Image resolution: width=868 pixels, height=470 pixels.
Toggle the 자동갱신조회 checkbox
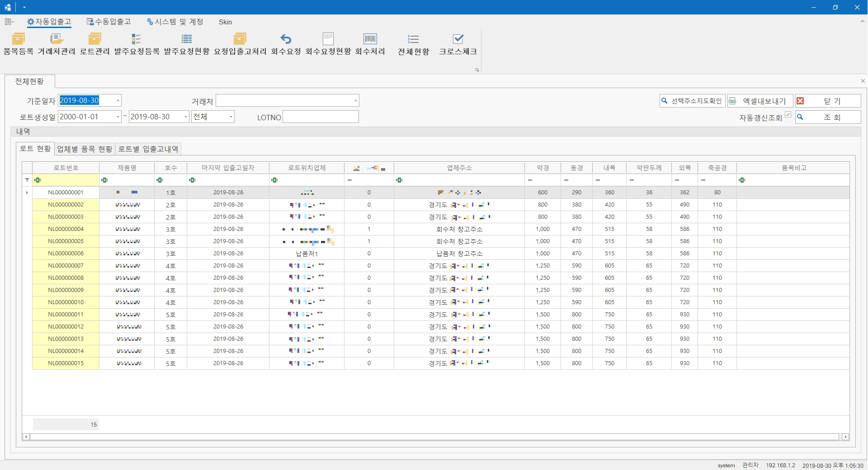click(x=788, y=115)
